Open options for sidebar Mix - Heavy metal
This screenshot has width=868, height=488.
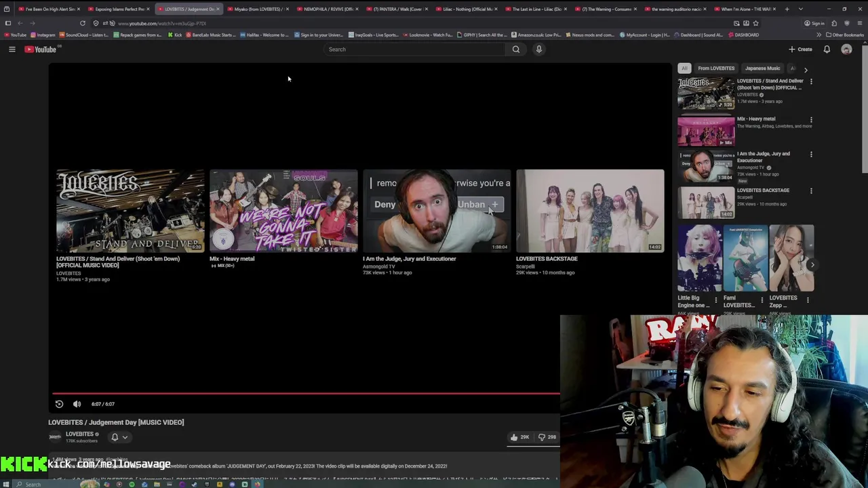point(811,120)
